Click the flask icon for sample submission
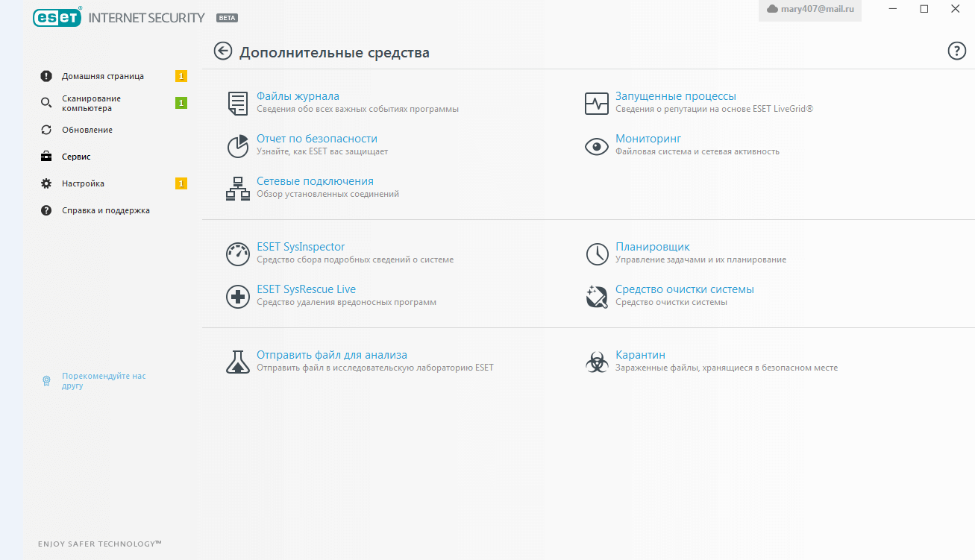This screenshot has height=560, width=975. pyautogui.click(x=237, y=362)
